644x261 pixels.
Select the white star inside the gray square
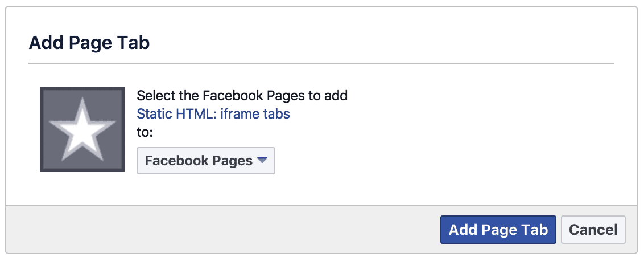click(x=82, y=129)
